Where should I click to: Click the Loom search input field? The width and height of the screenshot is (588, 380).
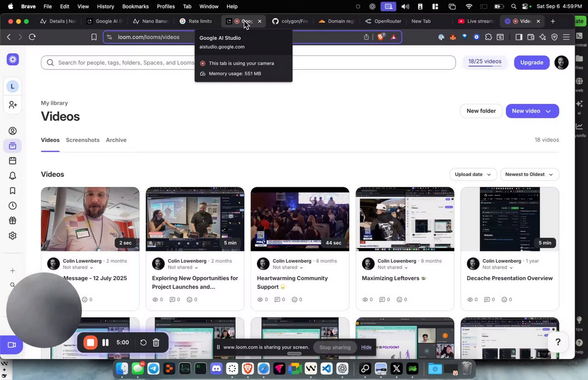pyautogui.click(x=248, y=62)
